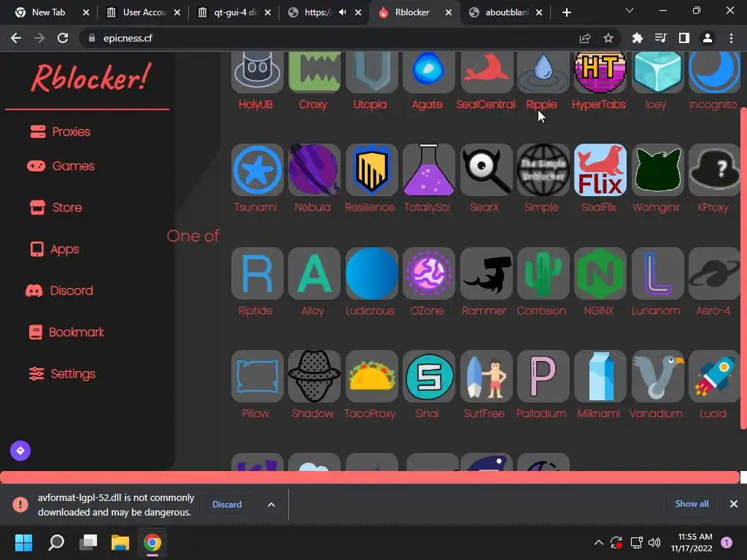Open Settings in the sidebar
Viewport: 747px width, 560px height.
pyautogui.click(x=62, y=374)
